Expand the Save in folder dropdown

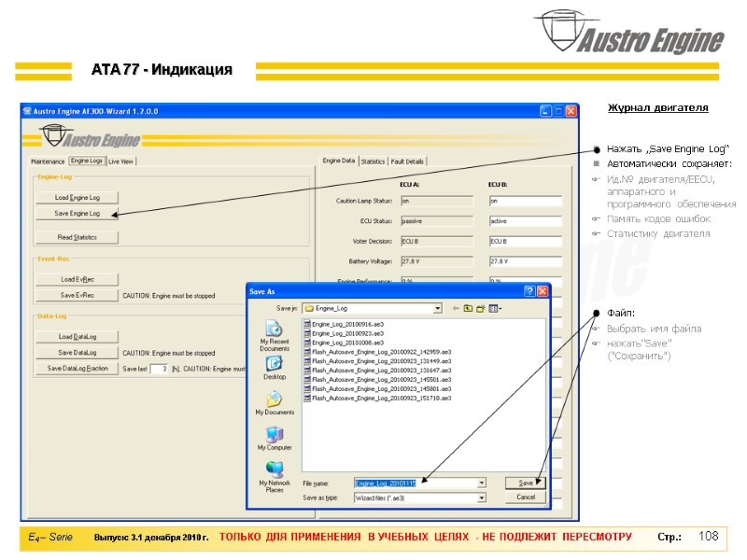[x=437, y=309]
